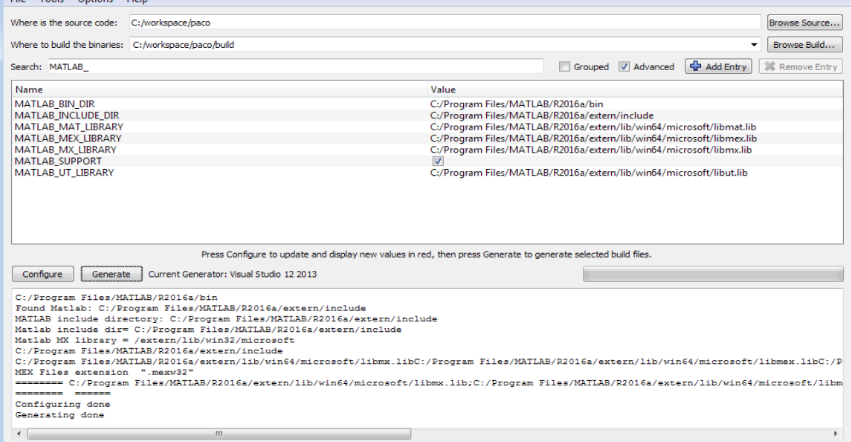Click the 'MATLAB include directory:' output line
This screenshot has width=851, height=442.
tap(226, 319)
